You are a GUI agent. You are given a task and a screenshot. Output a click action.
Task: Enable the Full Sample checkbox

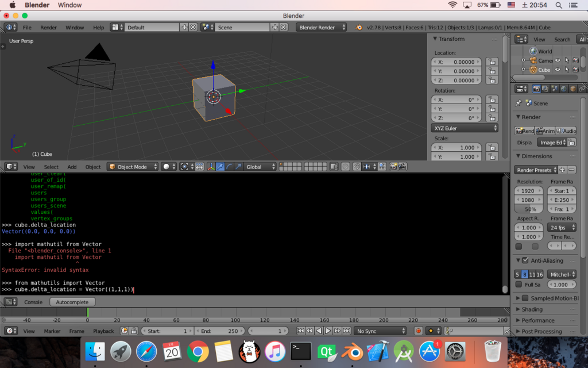[x=519, y=284]
